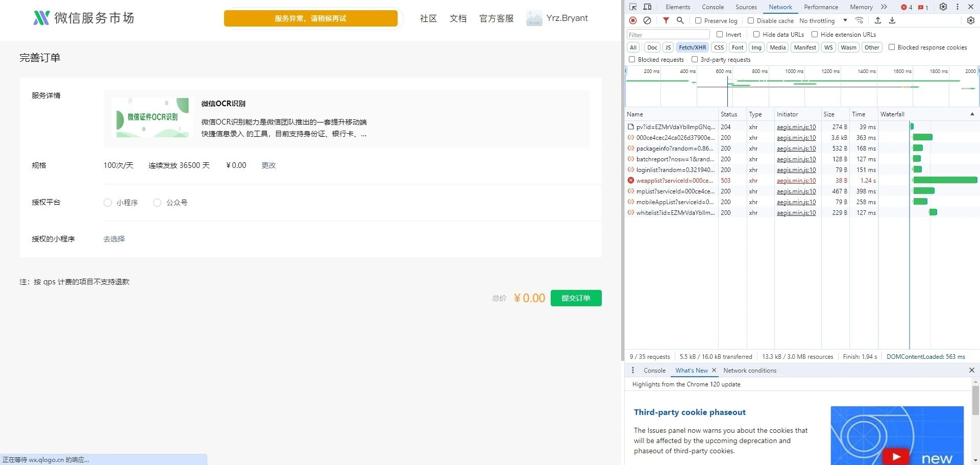The height and width of the screenshot is (465, 980).
Task: Close the DevTools drawer
Action: (x=972, y=370)
